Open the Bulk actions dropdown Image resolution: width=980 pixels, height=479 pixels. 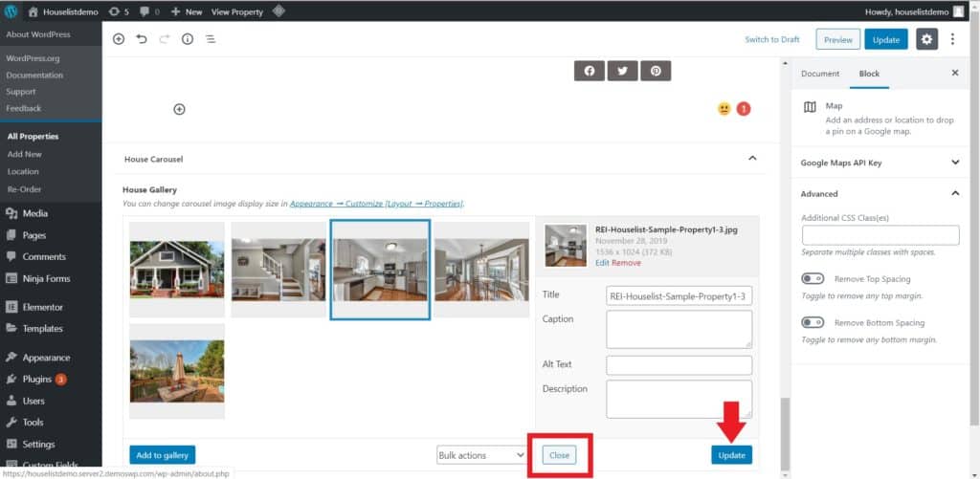(481, 455)
